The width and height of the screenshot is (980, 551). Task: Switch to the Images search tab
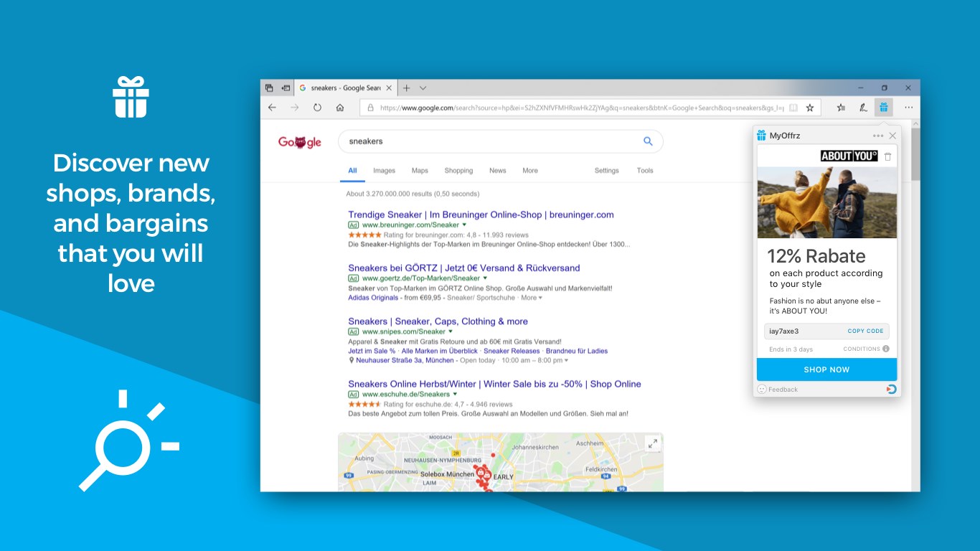[384, 171]
